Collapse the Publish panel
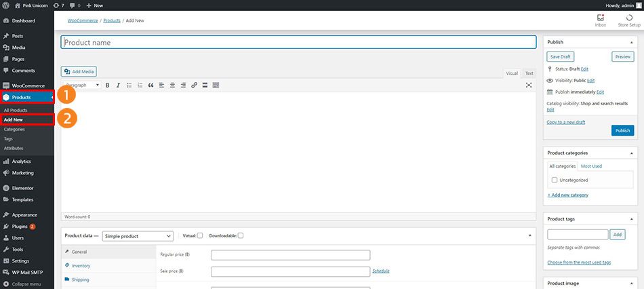The height and width of the screenshot is (289, 644). tap(632, 42)
